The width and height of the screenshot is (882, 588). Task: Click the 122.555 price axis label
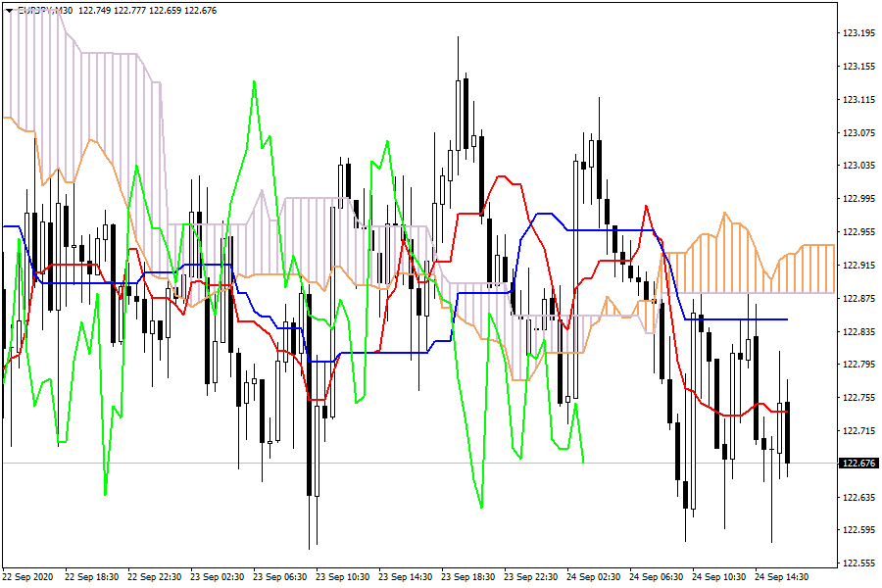click(x=858, y=563)
